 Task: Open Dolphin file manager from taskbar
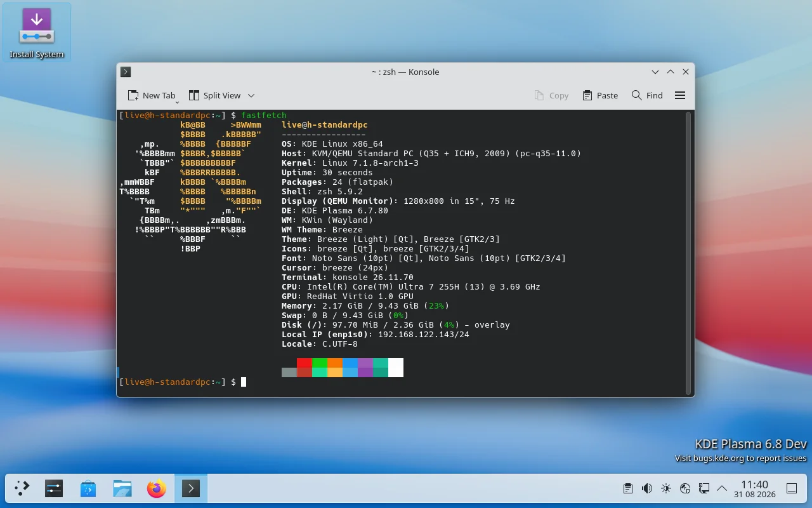(122, 488)
